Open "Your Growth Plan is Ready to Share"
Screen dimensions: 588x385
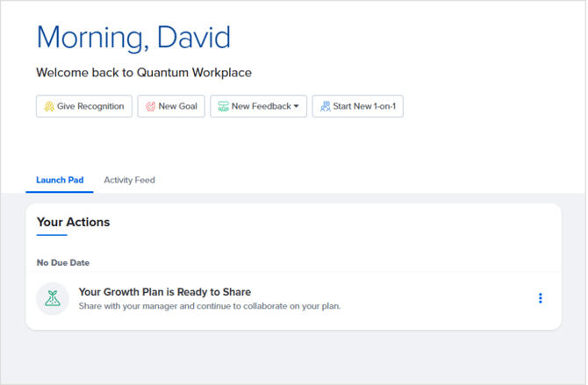coord(165,292)
